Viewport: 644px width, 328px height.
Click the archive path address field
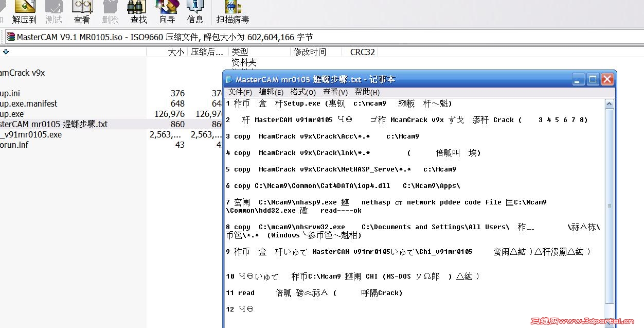(x=324, y=37)
